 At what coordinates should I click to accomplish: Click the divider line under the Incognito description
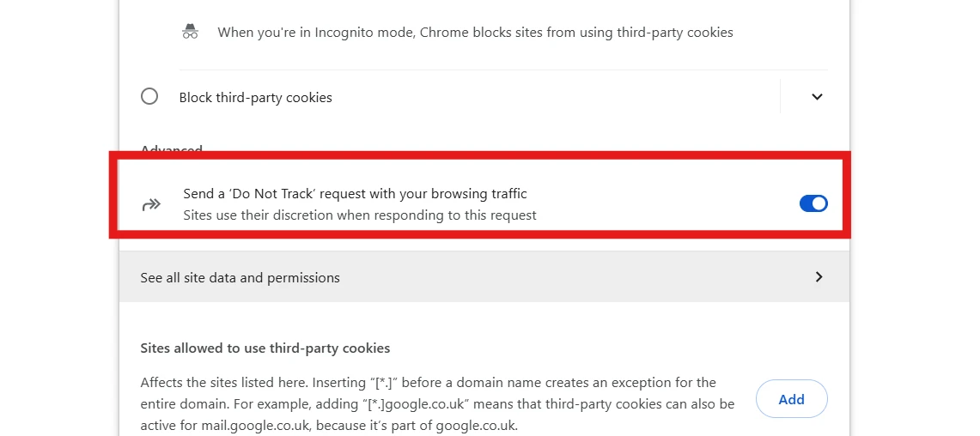pyautogui.click(x=503, y=70)
